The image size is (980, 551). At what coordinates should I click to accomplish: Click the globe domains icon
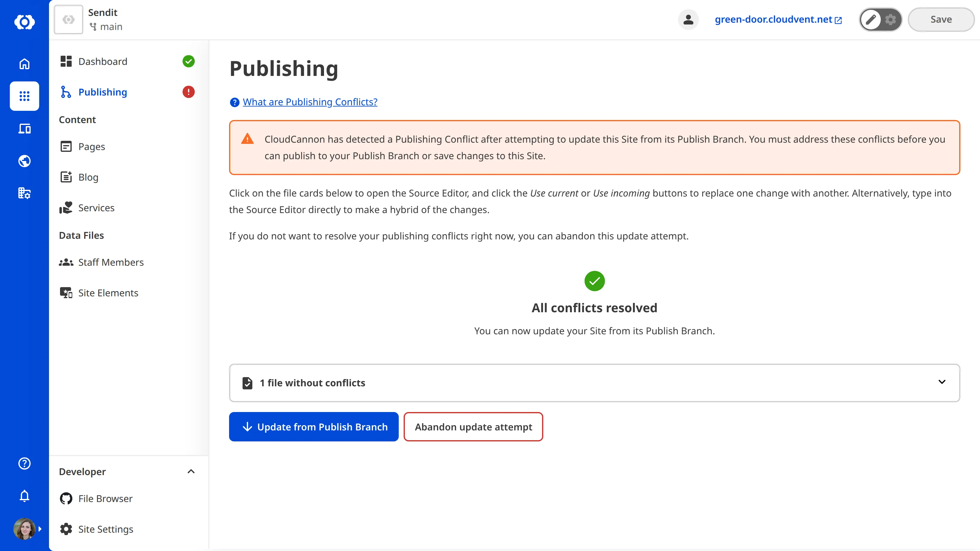click(24, 161)
